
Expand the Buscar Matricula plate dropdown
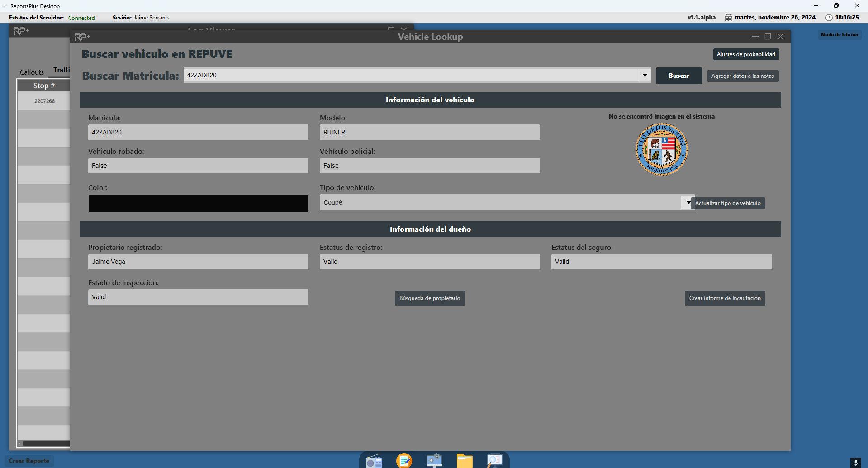pyautogui.click(x=645, y=76)
